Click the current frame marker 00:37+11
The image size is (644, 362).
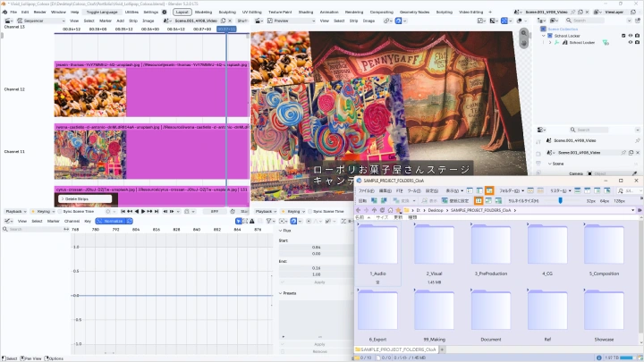tap(226, 29)
